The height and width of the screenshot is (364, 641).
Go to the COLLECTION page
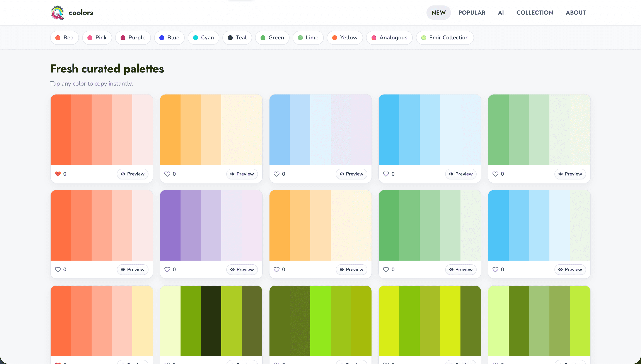(535, 12)
